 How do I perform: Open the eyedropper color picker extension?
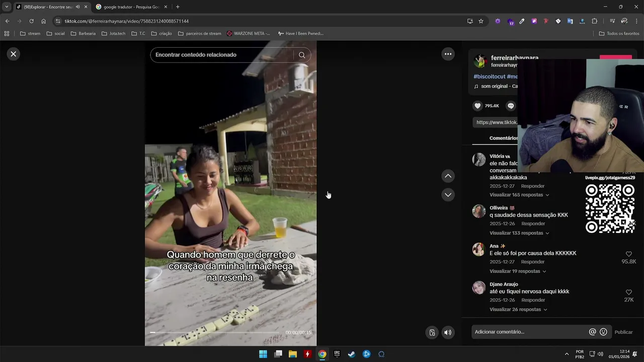[522, 21]
